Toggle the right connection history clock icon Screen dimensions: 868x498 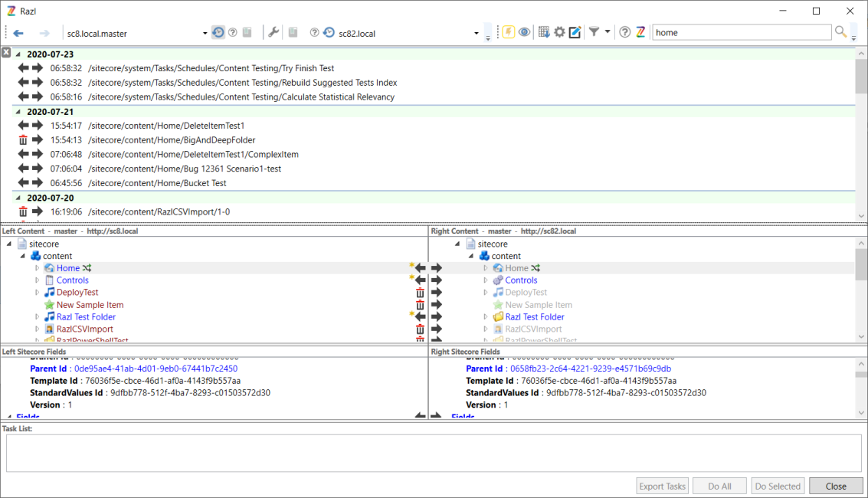(x=329, y=33)
